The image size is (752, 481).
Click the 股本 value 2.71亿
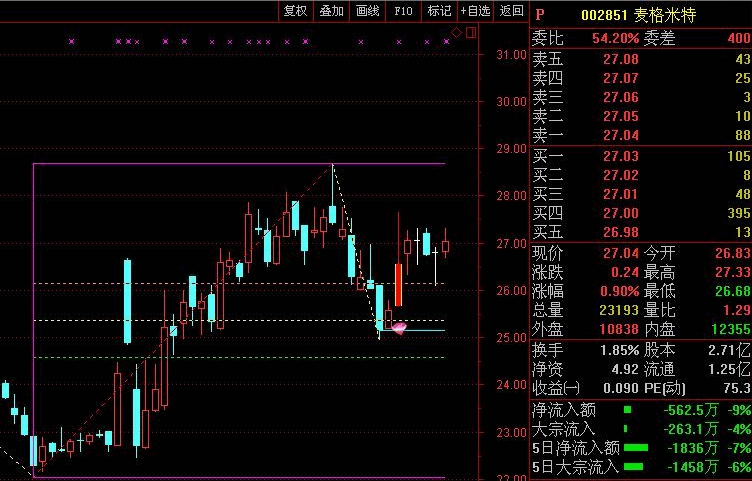tap(729, 351)
